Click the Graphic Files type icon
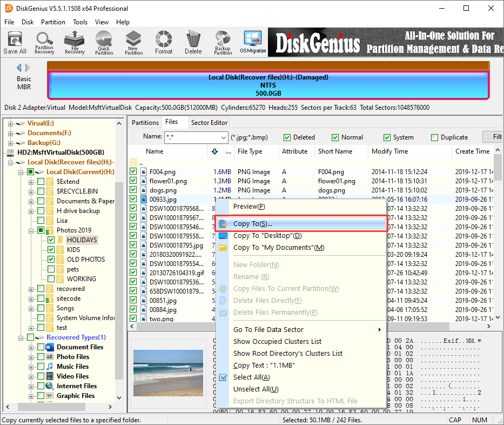The height and width of the screenshot is (425, 504). pos(50,395)
